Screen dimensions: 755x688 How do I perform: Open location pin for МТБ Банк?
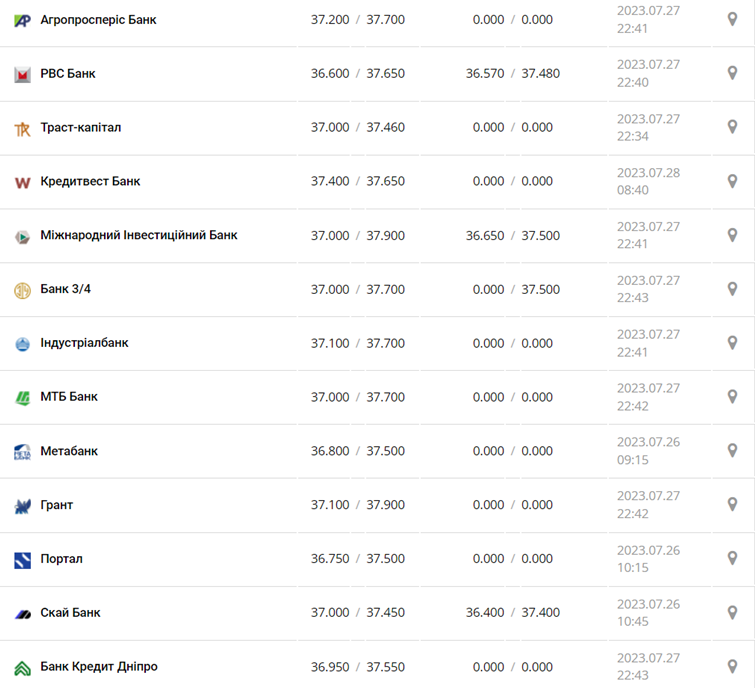click(732, 397)
